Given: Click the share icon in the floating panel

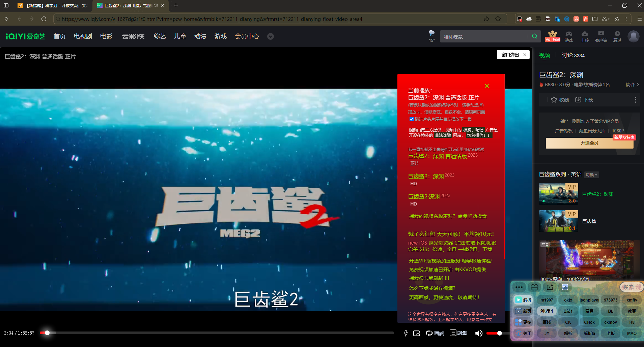Looking at the screenshot, I should [550, 287].
